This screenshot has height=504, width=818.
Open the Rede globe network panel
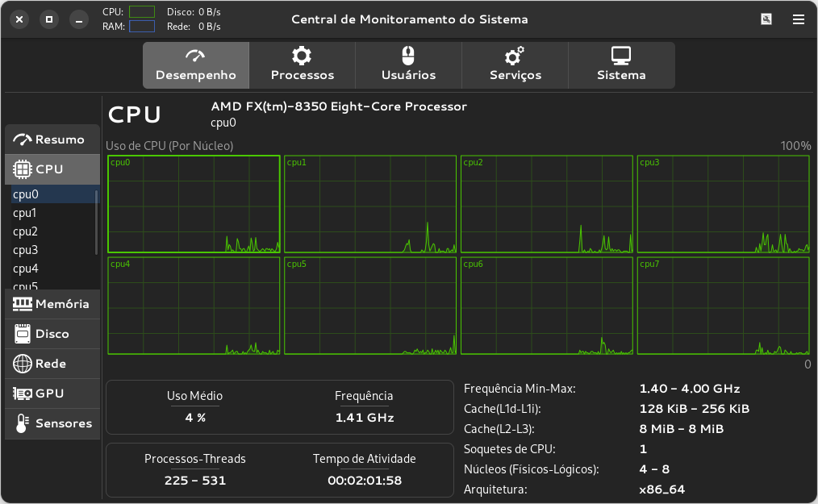(52, 364)
